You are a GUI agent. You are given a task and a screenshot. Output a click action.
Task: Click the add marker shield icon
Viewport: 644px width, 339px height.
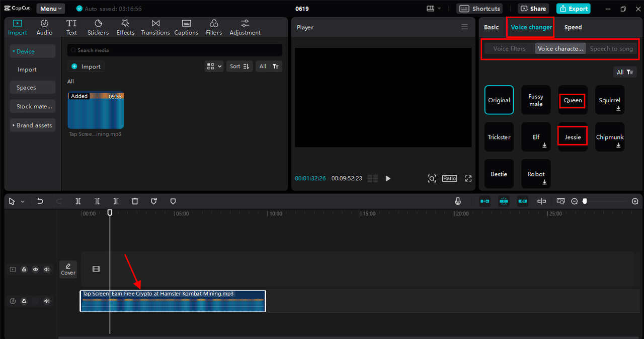click(173, 201)
